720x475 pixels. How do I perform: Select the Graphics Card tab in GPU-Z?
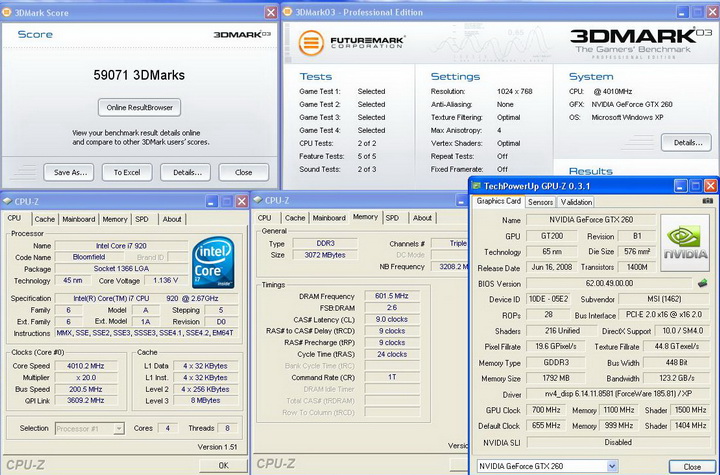[498, 201]
